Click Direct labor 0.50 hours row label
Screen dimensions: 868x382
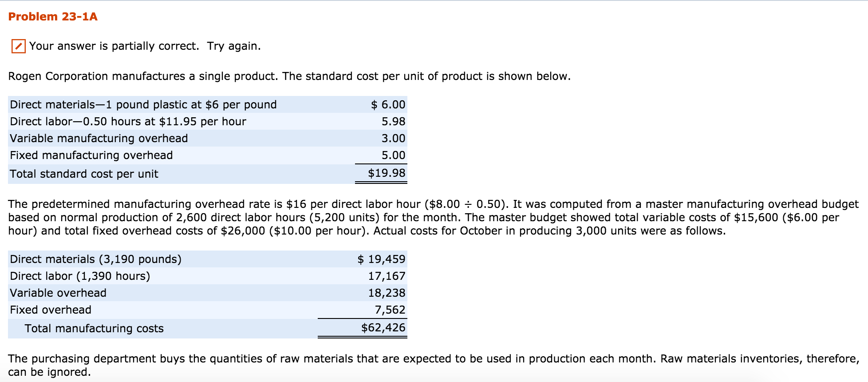click(x=128, y=122)
